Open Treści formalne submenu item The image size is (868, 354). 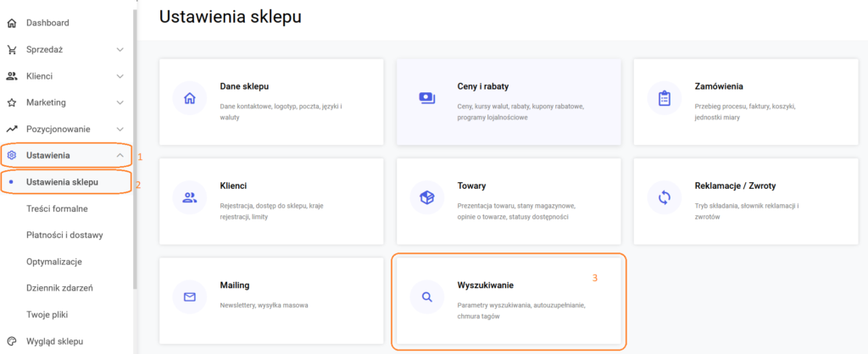click(57, 208)
